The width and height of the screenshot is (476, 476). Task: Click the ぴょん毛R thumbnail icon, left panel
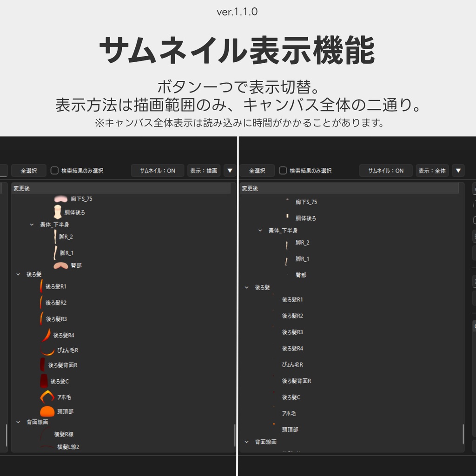click(x=47, y=350)
